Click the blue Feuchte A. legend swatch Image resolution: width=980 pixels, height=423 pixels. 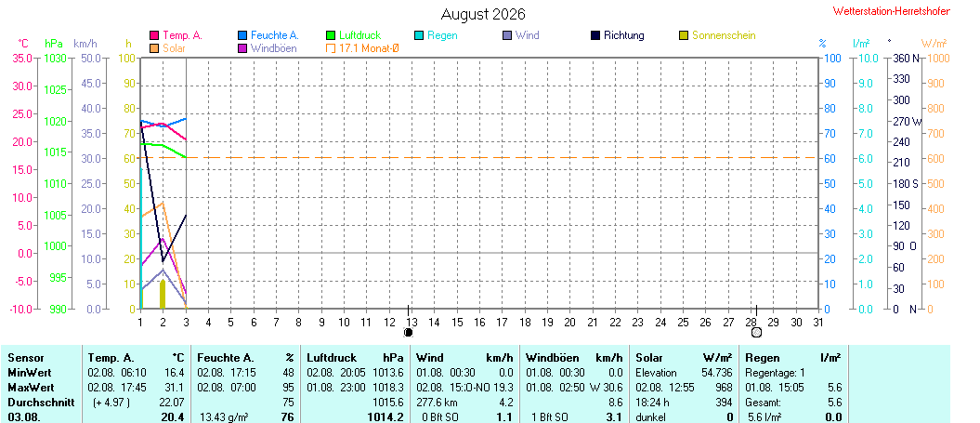(x=242, y=35)
